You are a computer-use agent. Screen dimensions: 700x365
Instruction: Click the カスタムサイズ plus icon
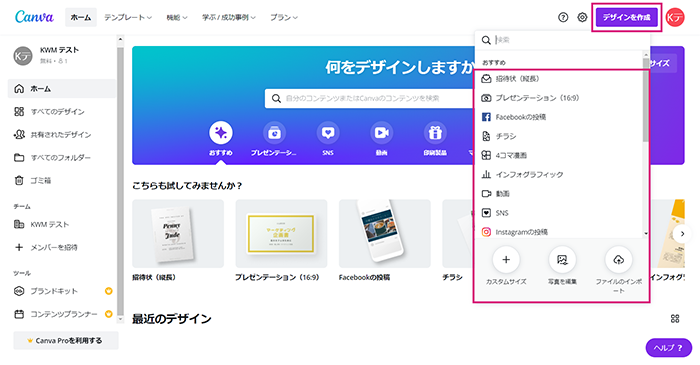506,259
